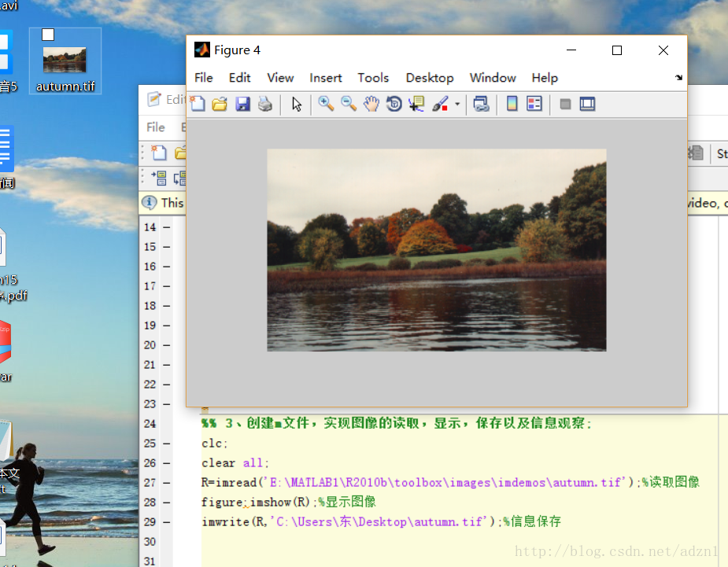This screenshot has width=728, height=567.
Task: Click the Editor info bar icon
Action: [149, 203]
